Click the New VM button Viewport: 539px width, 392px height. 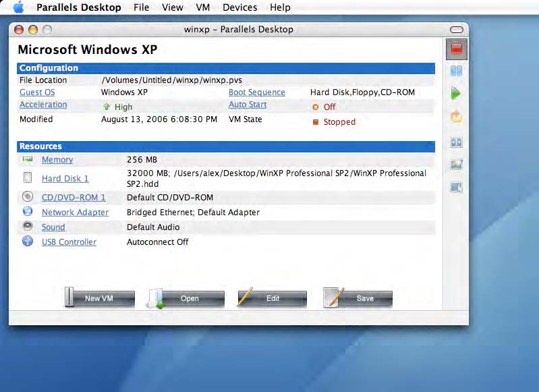[x=100, y=298]
